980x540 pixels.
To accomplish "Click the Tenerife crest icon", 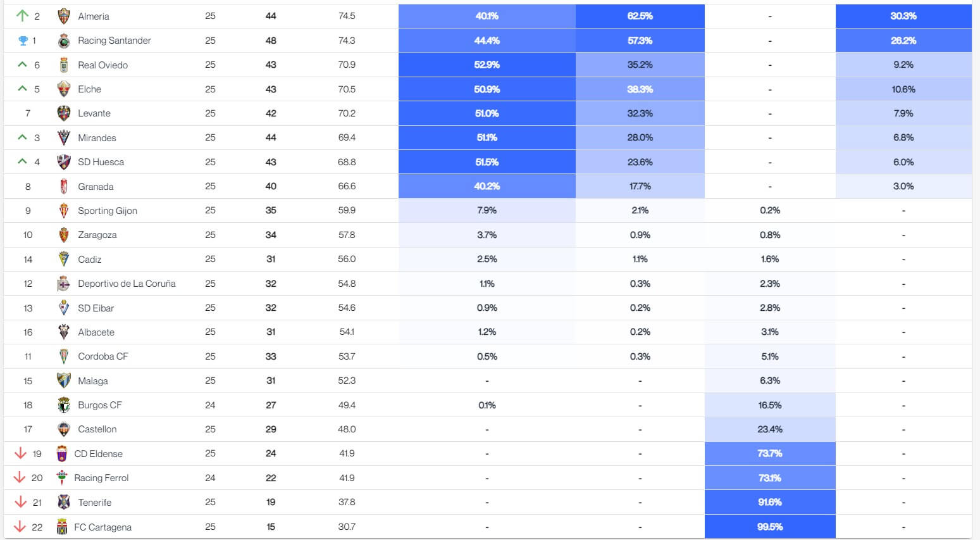I will pyautogui.click(x=63, y=503).
